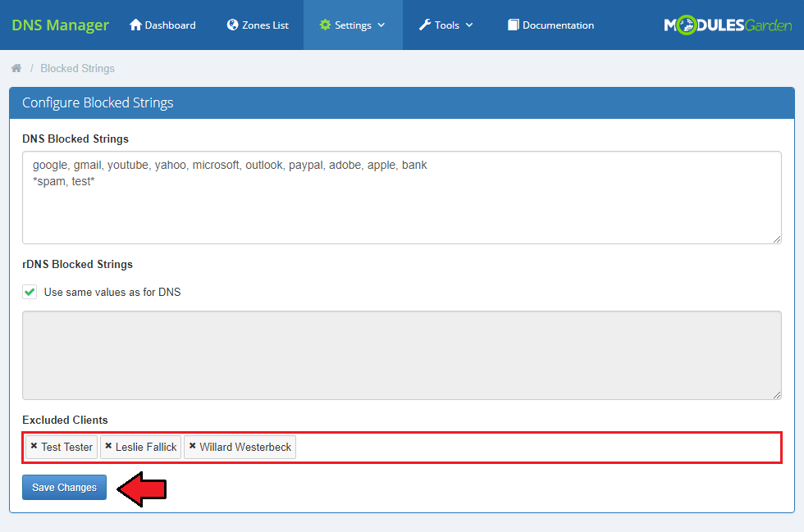Viewport: 804px width, 532px height.
Task: Expand the Settings dropdown arrow
Action: point(381,25)
